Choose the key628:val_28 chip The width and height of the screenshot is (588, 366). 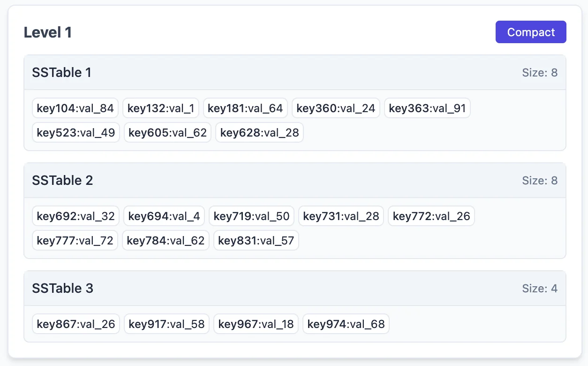pos(259,133)
